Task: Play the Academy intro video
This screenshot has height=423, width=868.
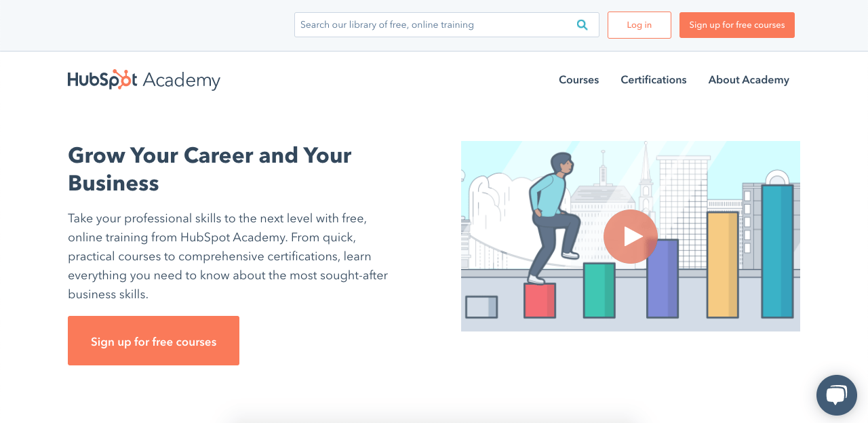Action: pyautogui.click(x=631, y=237)
